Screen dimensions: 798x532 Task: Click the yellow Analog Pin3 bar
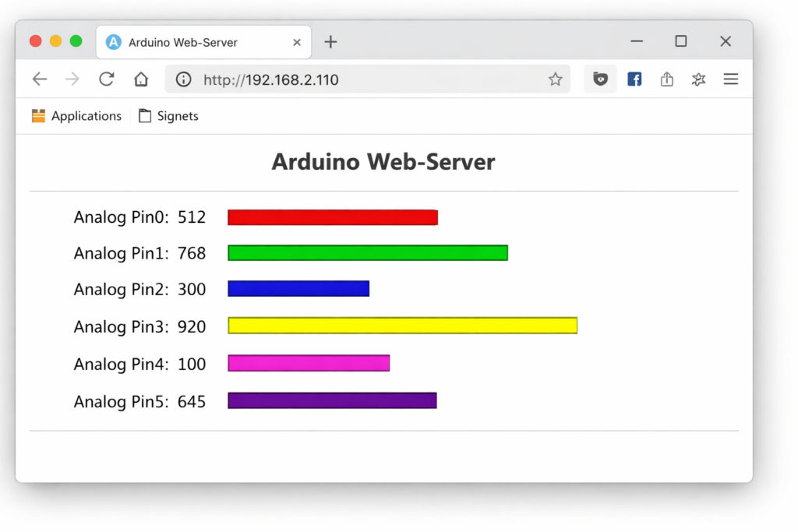(402, 326)
